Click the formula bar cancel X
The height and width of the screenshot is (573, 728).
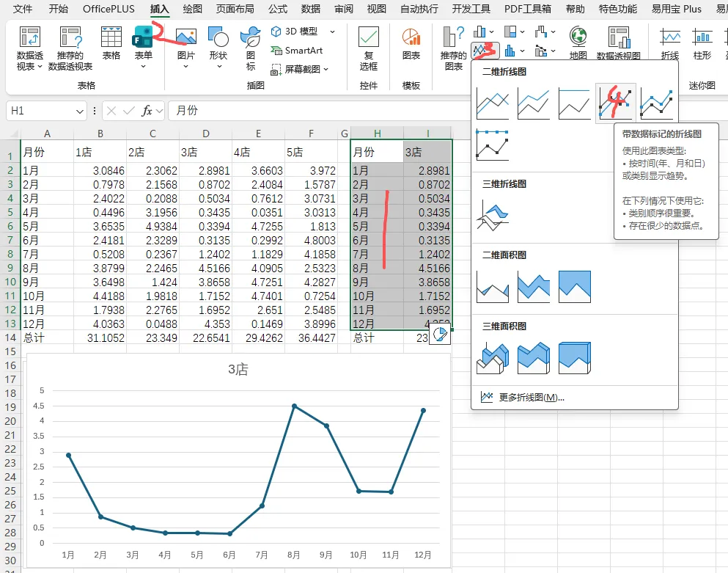(111, 111)
